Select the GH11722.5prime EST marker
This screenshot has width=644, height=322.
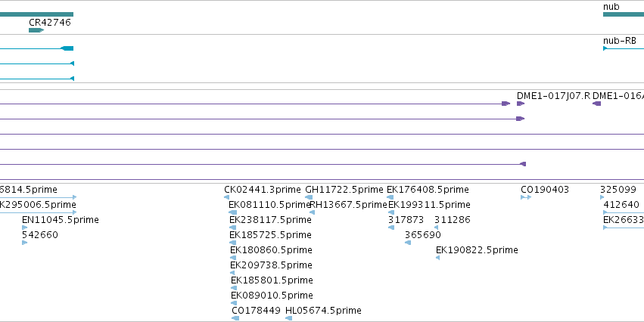309,197
